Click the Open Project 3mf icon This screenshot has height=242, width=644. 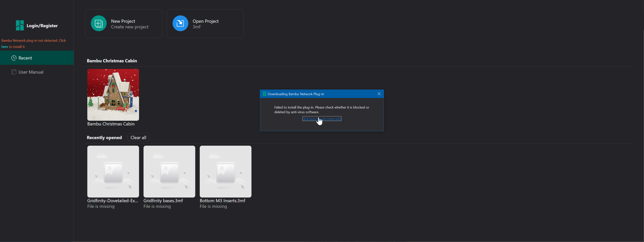[x=180, y=23]
